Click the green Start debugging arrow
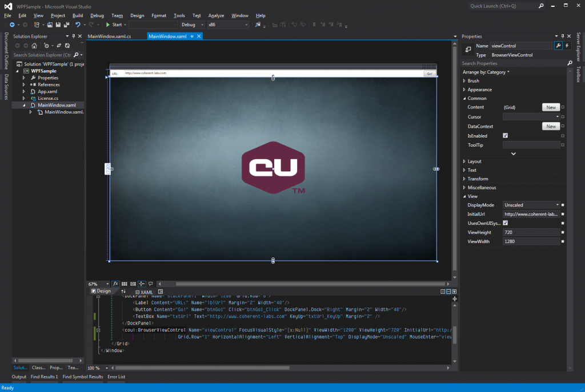585x392 pixels. (107, 25)
